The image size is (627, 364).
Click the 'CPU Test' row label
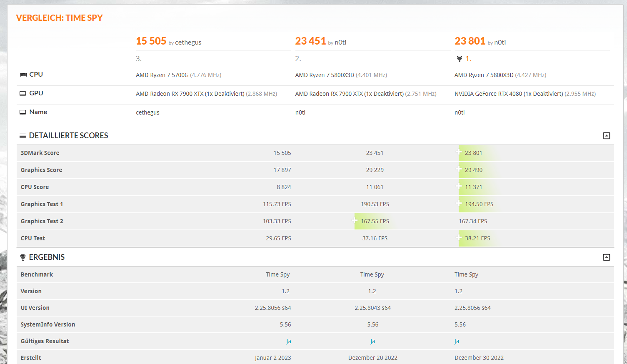pyautogui.click(x=33, y=238)
